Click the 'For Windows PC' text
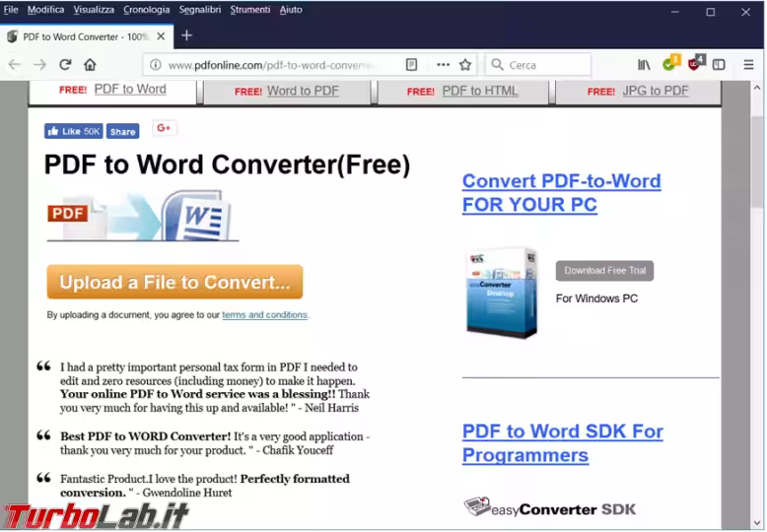The width and height of the screenshot is (767, 532). 596,299
